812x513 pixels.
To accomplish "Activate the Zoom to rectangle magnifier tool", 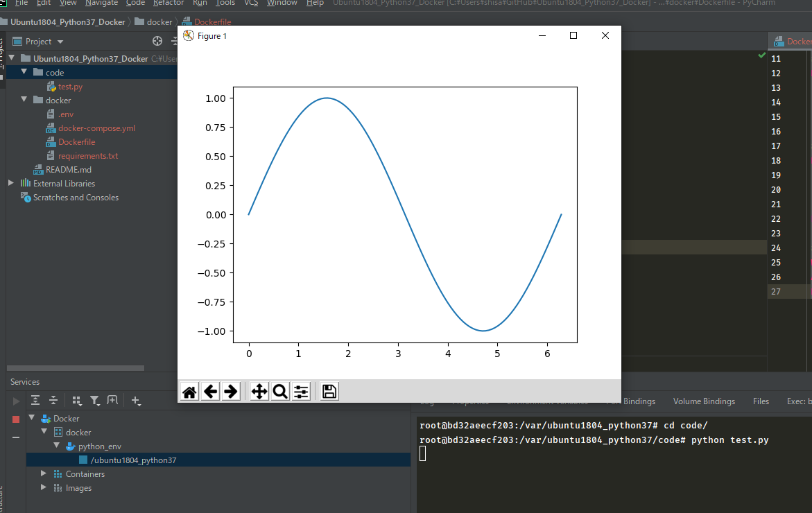I will (279, 392).
